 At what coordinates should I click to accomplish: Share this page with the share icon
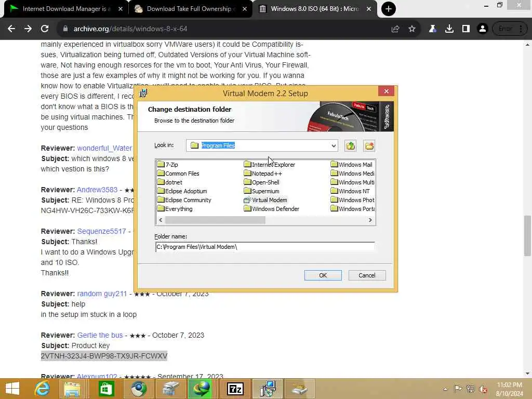point(395,29)
